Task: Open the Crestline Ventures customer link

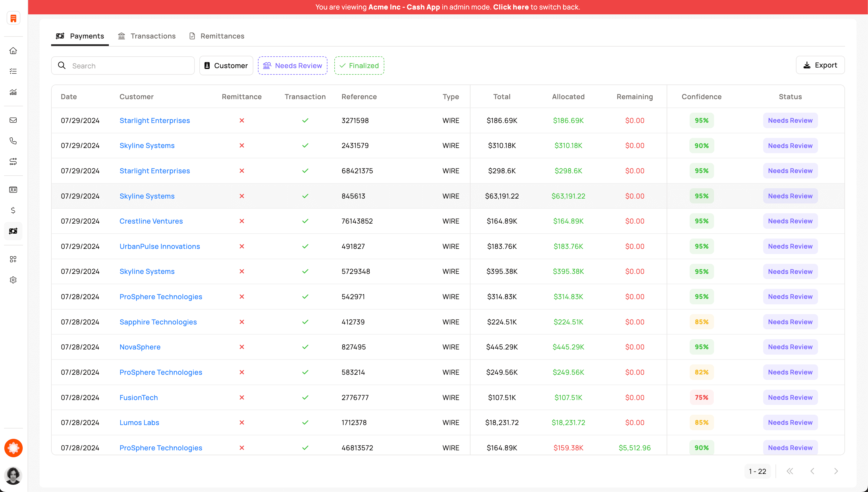Action: 151,221
